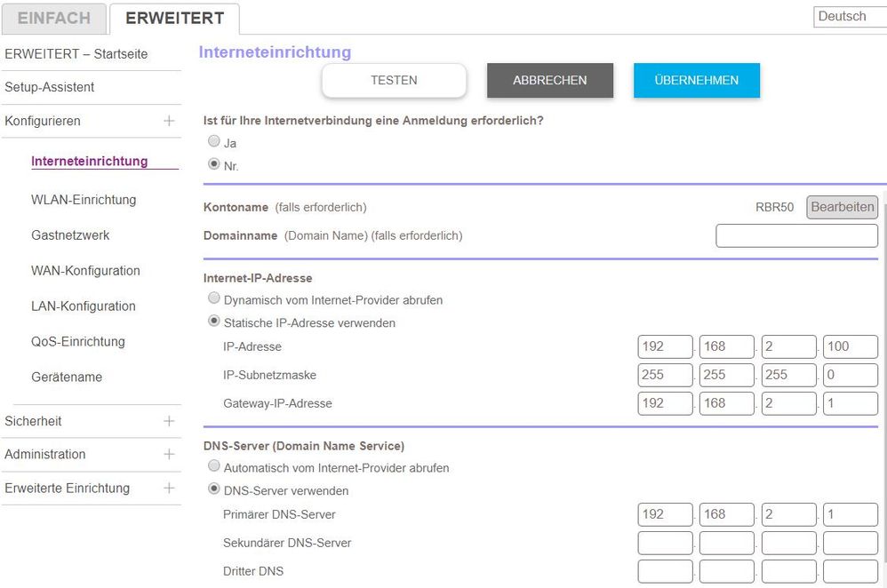Image resolution: width=887 pixels, height=588 pixels.
Task: Expand the Administration section plus icon
Action: 169,454
